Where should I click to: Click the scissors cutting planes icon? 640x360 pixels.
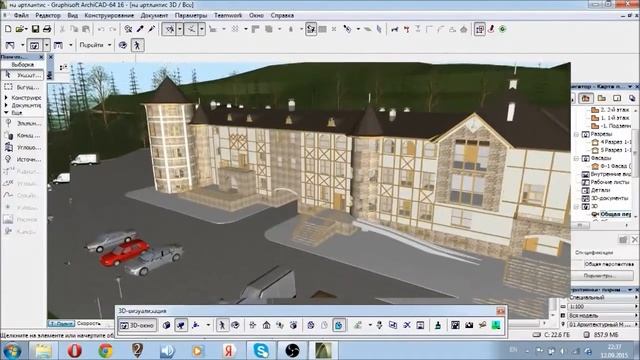point(407,325)
